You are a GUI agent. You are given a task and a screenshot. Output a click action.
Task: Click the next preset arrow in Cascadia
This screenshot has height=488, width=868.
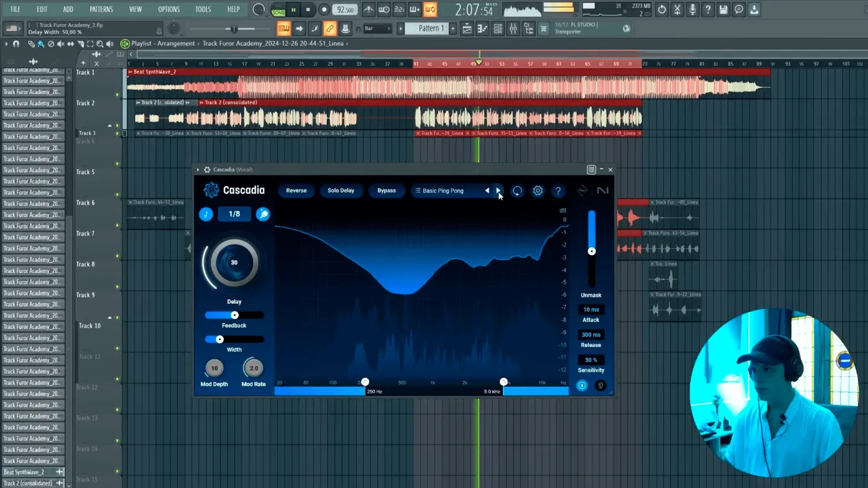[498, 190]
